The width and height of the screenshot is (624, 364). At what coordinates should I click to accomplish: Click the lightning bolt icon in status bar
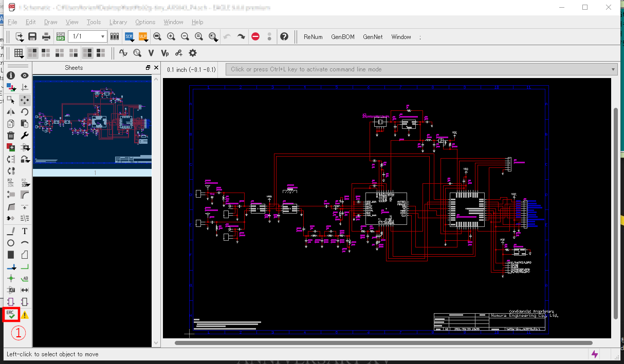[x=595, y=354]
